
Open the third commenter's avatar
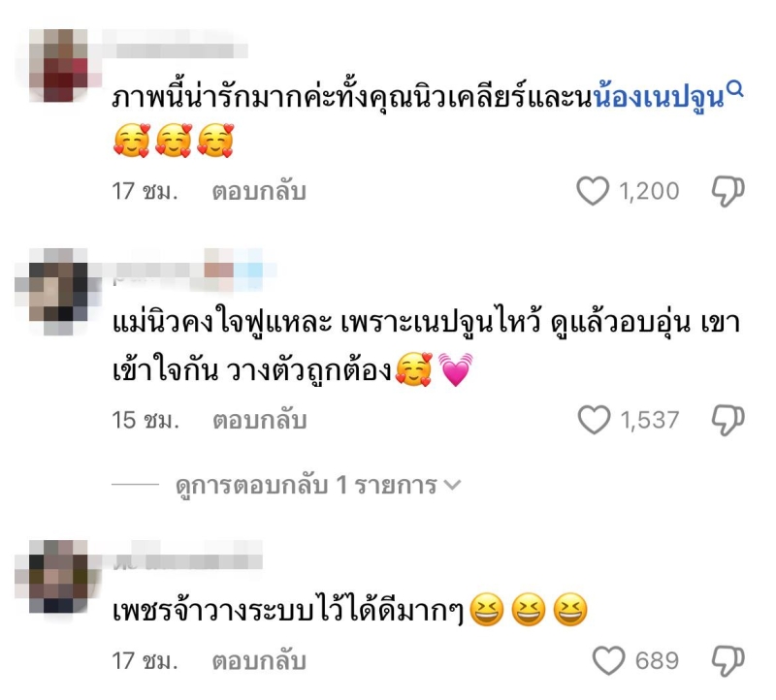pyautogui.click(x=58, y=576)
